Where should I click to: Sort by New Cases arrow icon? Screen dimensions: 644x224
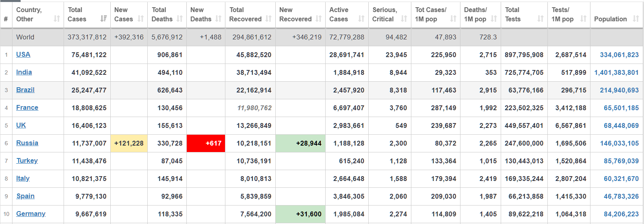(x=140, y=18)
